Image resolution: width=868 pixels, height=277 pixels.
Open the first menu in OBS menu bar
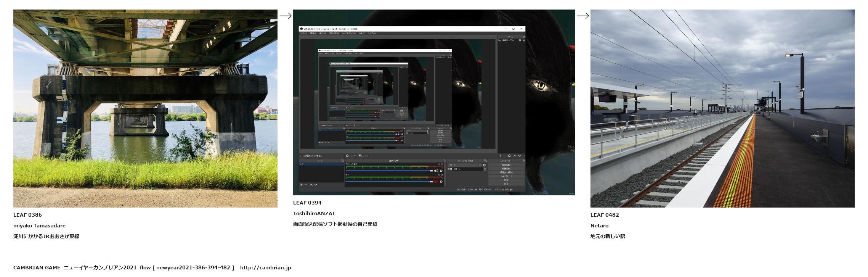tap(304, 34)
